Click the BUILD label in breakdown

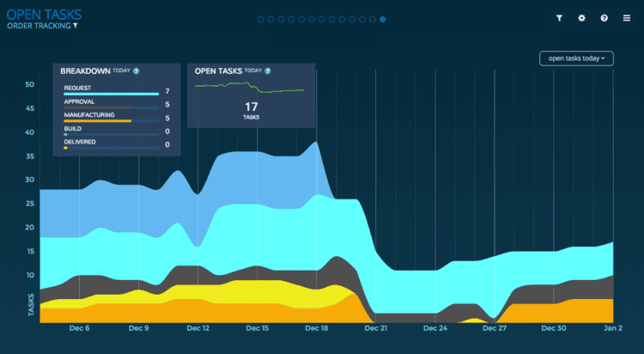point(73,128)
